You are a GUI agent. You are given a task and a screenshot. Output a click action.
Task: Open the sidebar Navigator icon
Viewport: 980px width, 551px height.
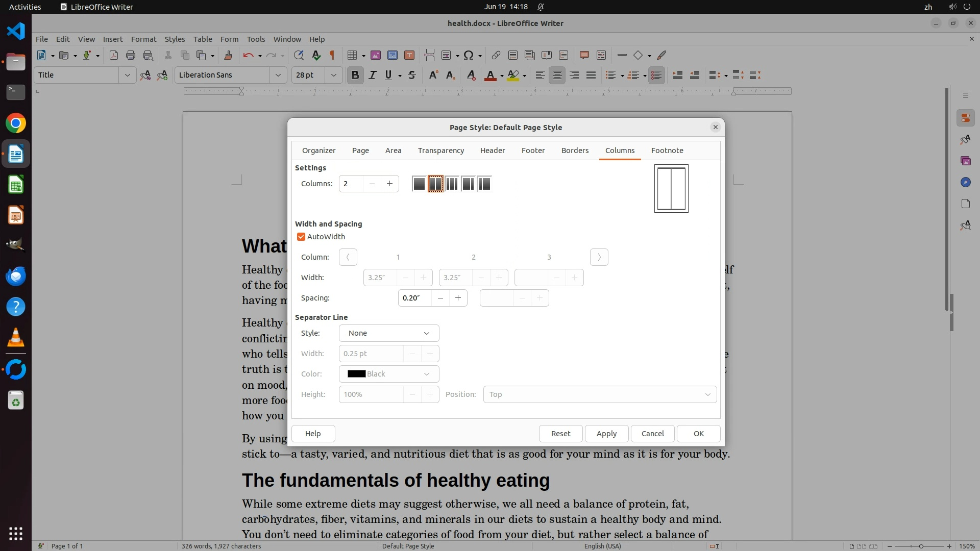coord(965,182)
